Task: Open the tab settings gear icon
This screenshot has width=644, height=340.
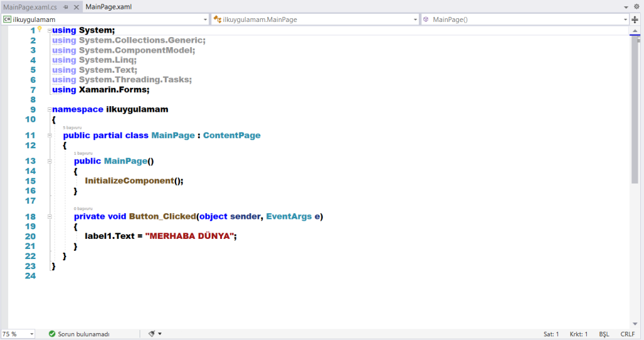Action: pos(636,6)
